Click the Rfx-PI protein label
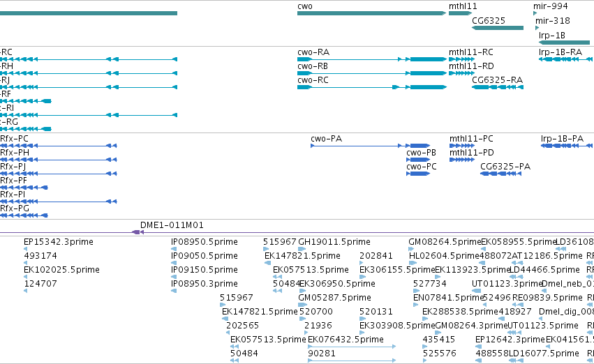 pyautogui.click(x=13, y=195)
